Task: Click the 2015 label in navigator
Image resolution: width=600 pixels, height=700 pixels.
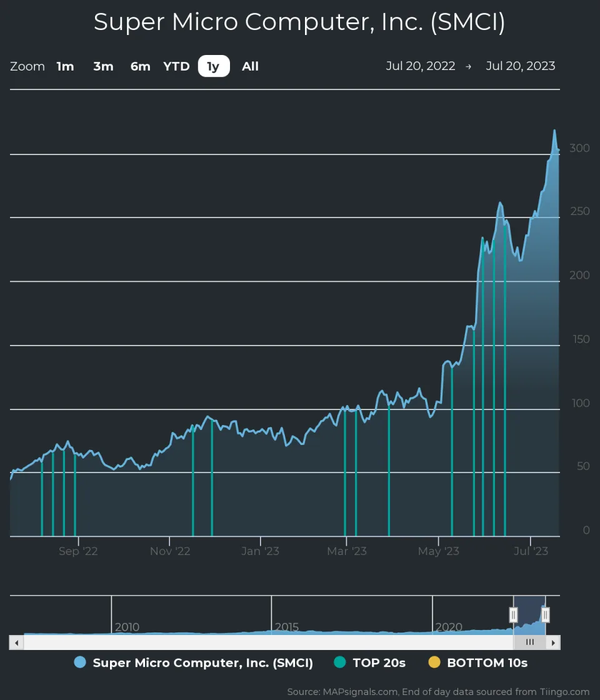Action: pos(287,627)
